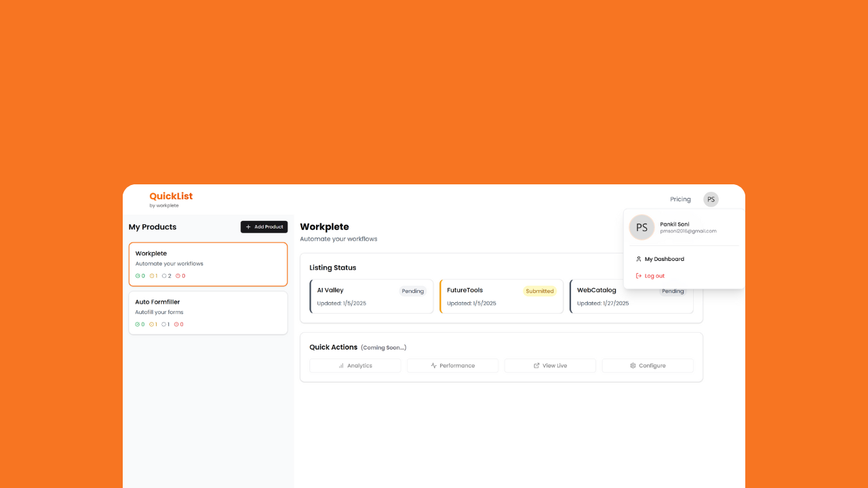Choose Log out from the profile menu
Screen dimensions: 868x488
click(x=653, y=275)
